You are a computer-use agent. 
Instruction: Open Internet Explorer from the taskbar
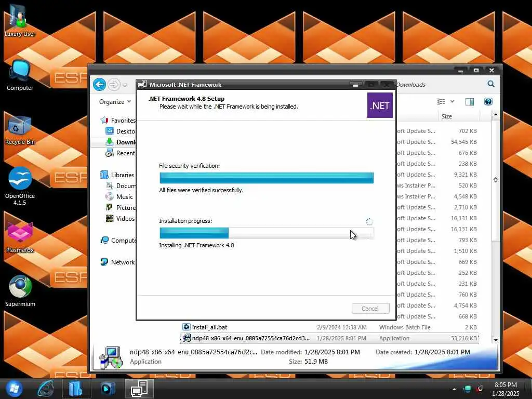click(x=46, y=389)
